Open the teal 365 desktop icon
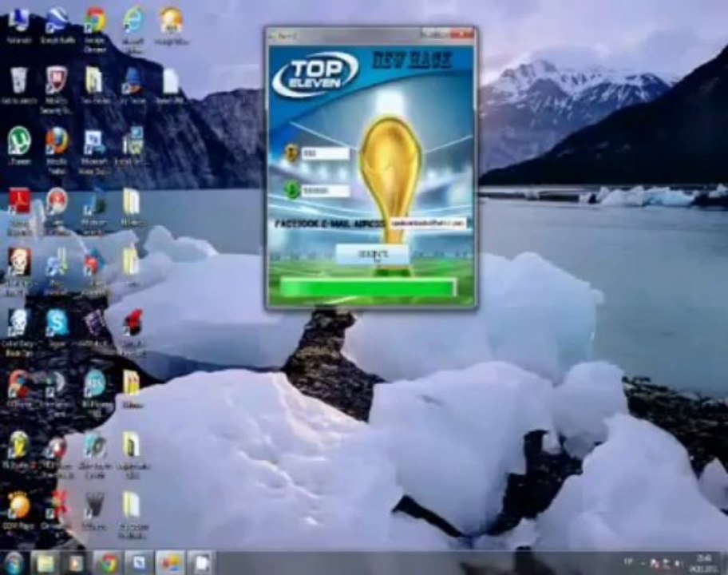The width and height of the screenshot is (728, 575). (x=95, y=393)
